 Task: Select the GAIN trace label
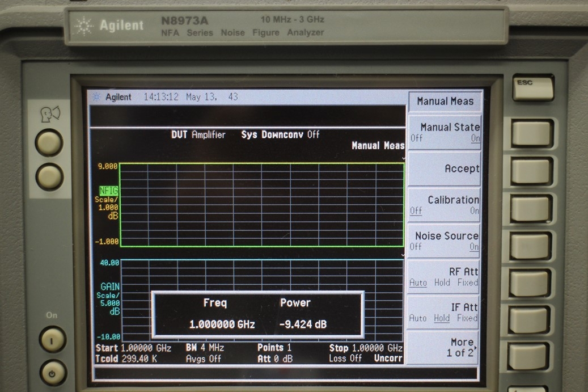click(x=110, y=287)
